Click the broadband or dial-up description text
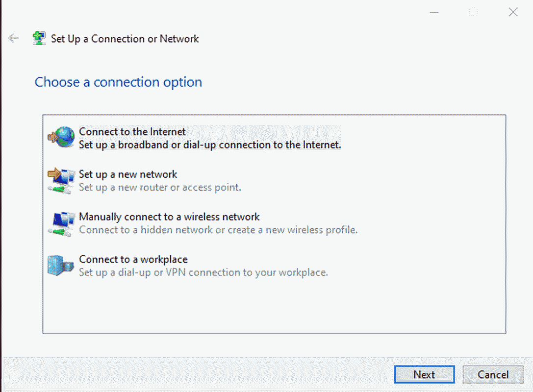 tap(210, 145)
